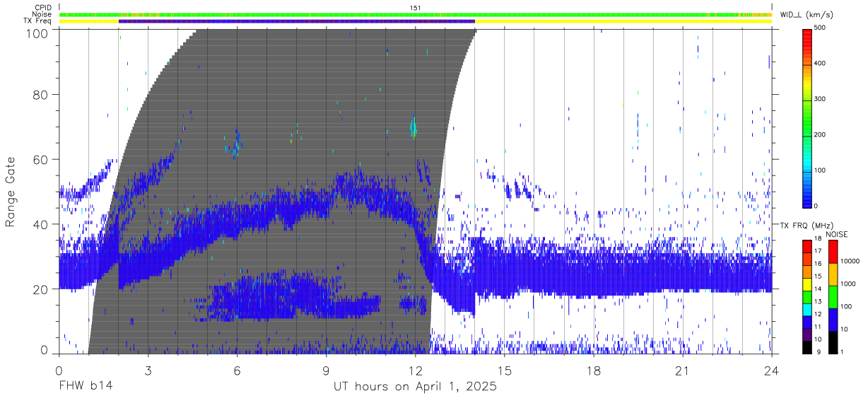Click range gate tick label 60
Image resolution: width=868 pixels, height=401 pixels.
click(41, 159)
